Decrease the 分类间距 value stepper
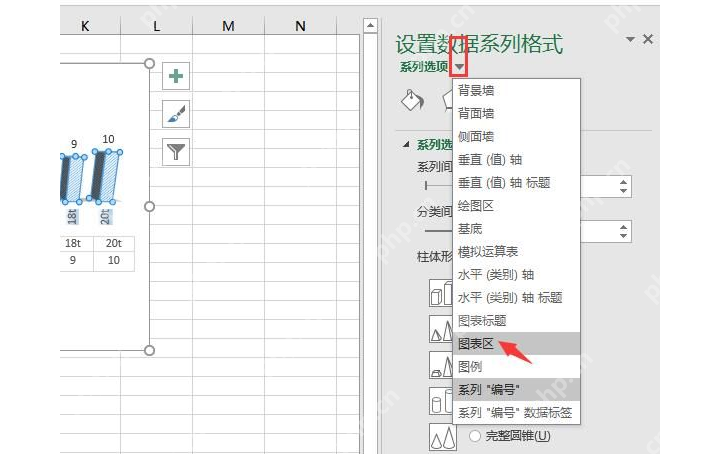This screenshot has height=454, width=720. pos(623,235)
